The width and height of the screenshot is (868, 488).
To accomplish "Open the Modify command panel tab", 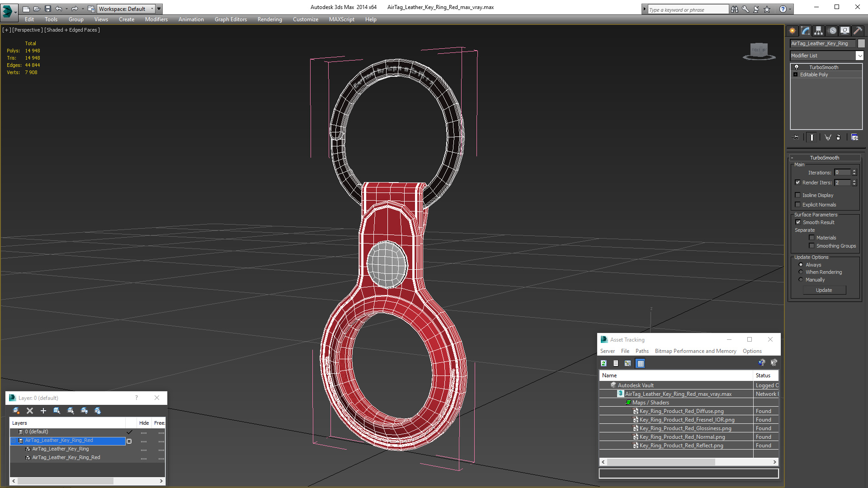I will [x=805, y=31].
